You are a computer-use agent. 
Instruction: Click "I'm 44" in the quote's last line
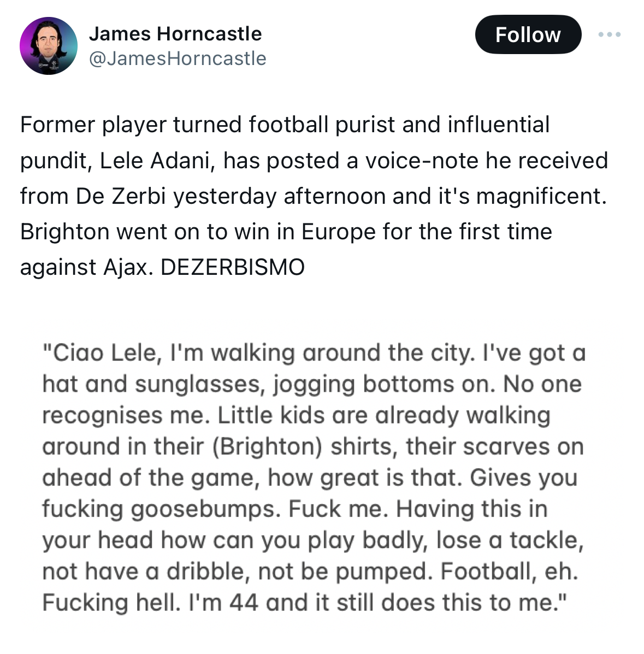tap(223, 603)
